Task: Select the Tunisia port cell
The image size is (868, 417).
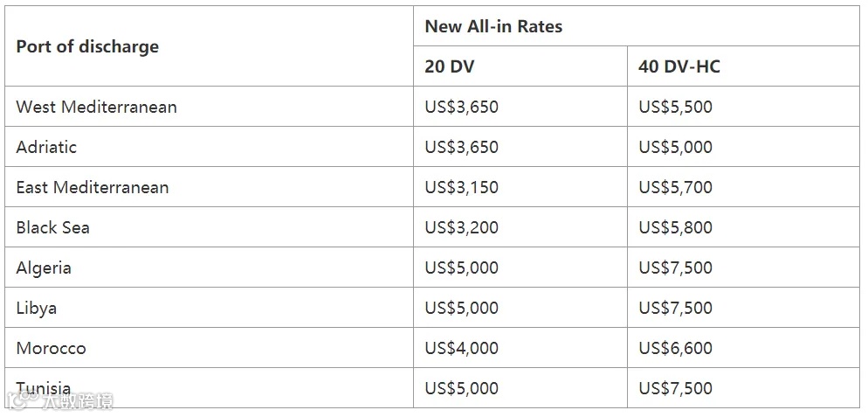Action: [44, 386]
